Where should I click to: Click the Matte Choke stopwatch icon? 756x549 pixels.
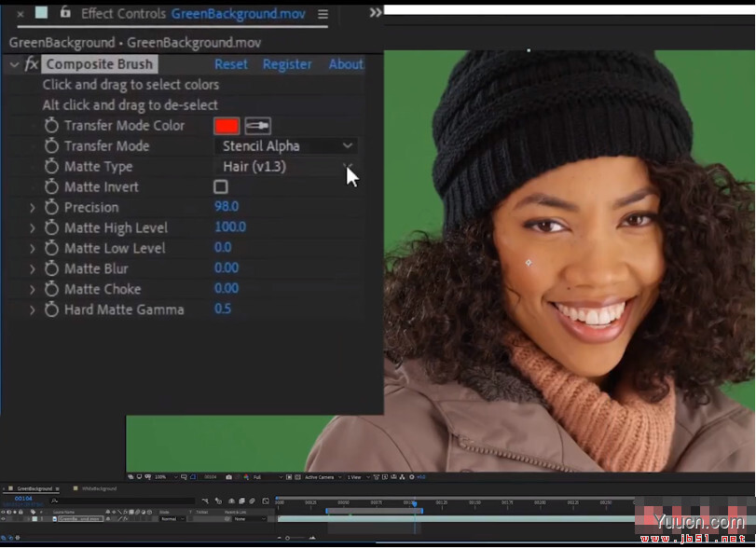point(51,290)
